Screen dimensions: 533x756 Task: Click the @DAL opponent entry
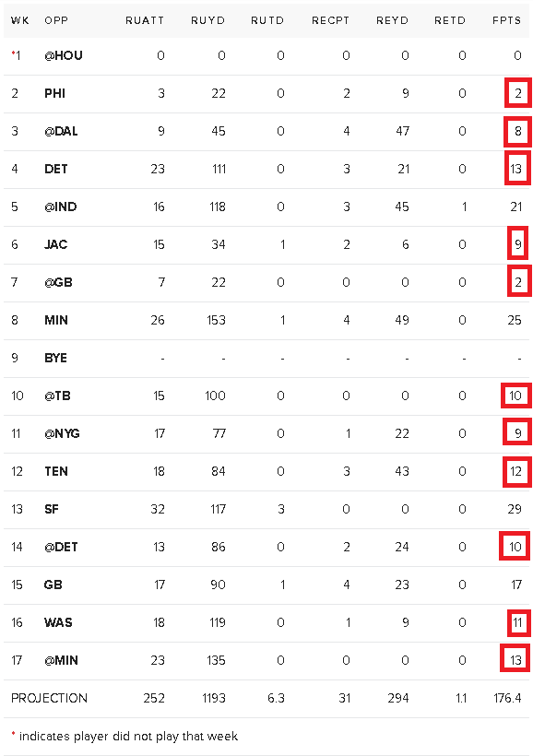(61, 131)
